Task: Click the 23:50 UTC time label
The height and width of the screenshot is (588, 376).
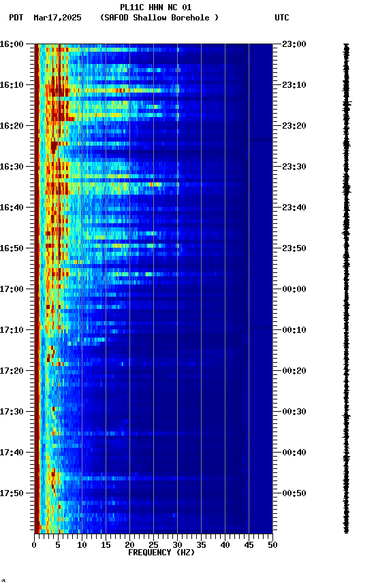Action: tap(294, 248)
